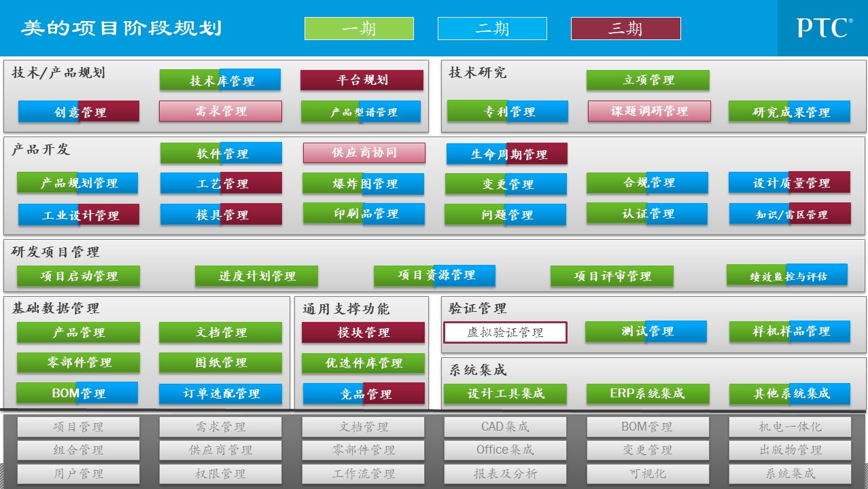Click the white 虚拟验证管理 box
This screenshot has height=489, width=868.
coord(505,333)
